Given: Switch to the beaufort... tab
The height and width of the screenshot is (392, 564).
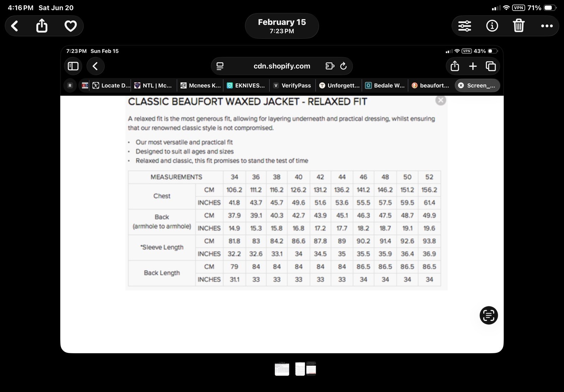Looking at the screenshot, I should (430, 85).
